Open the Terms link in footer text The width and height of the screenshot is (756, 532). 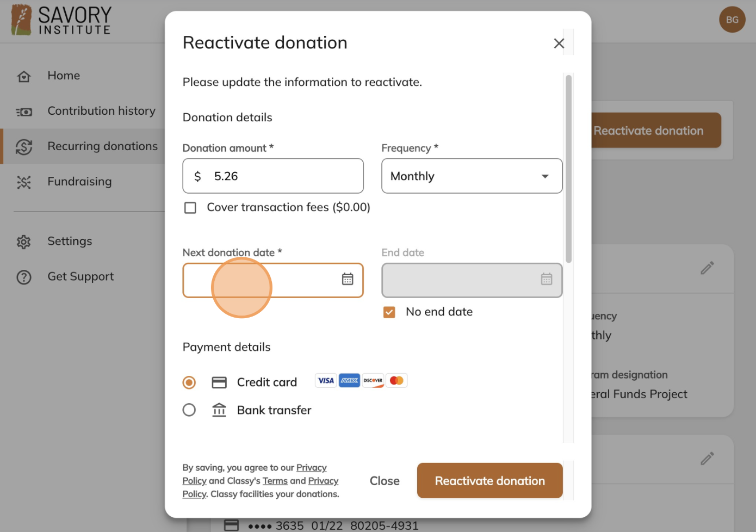(275, 481)
